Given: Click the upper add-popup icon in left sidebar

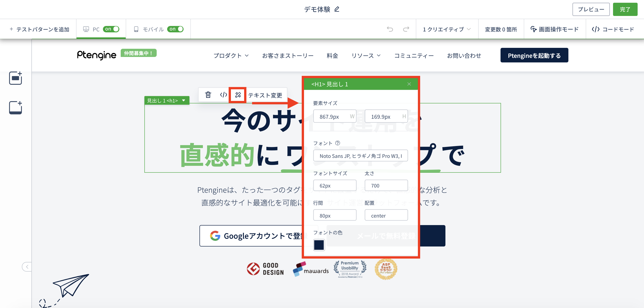Looking at the screenshot, I should [15, 78].
